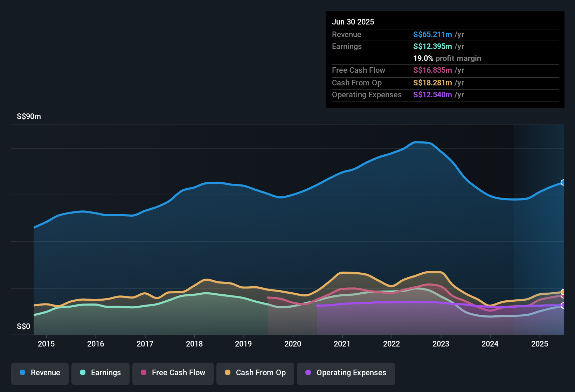Toggle the Cash From Op legend button
575x392 pixels.
click(255, 373)
